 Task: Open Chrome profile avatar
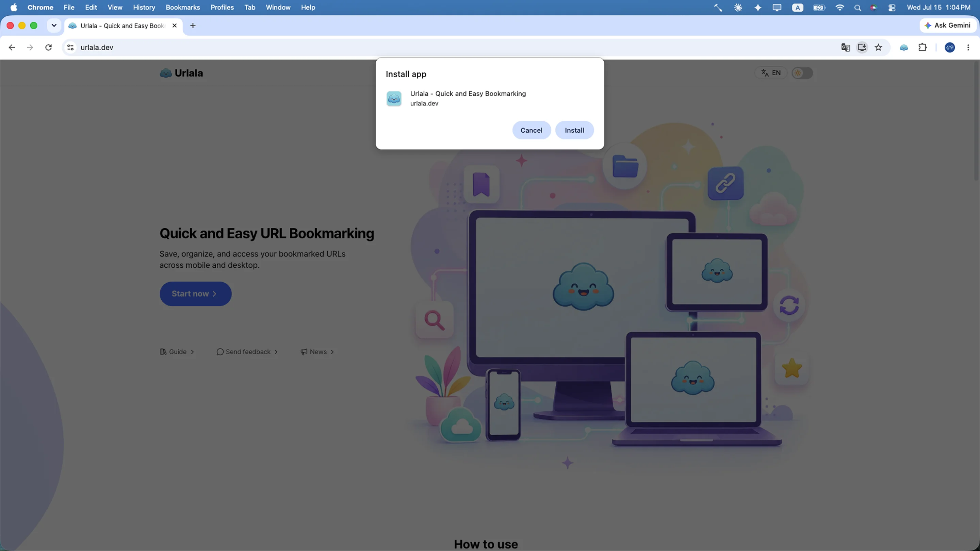click(x=950, y=47)
